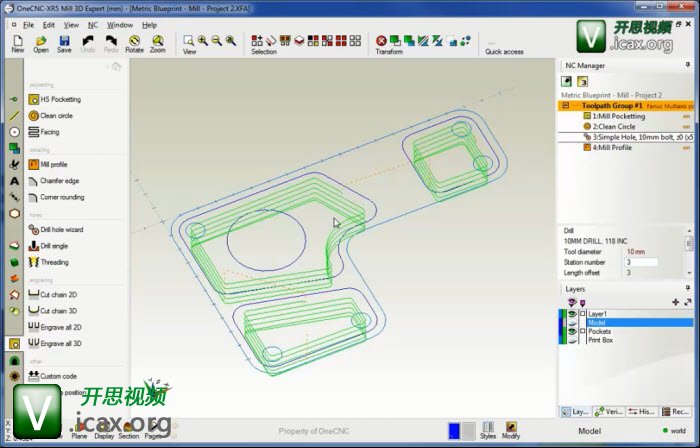The width and height of the screenshot is (700, 448).
Task: Open the layer lock dropdown in Layers header
Action: point(582,303)
